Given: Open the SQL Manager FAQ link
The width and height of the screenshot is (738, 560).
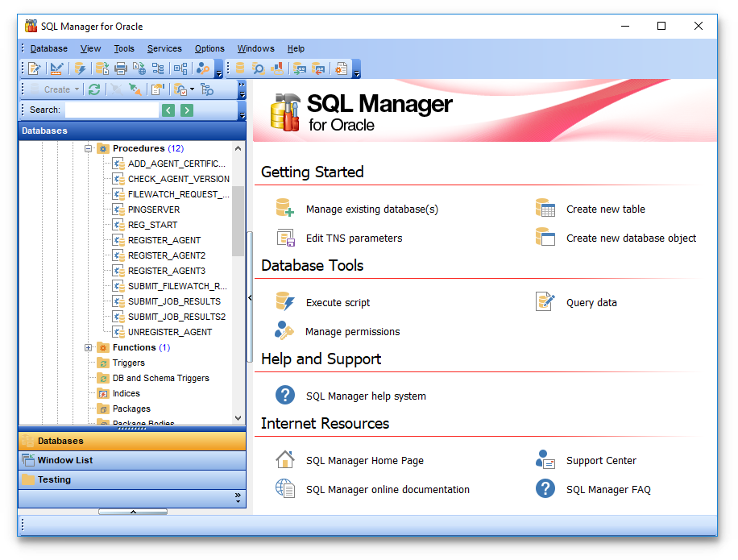Looking at the screenshot, I should [x=607, y=489].
